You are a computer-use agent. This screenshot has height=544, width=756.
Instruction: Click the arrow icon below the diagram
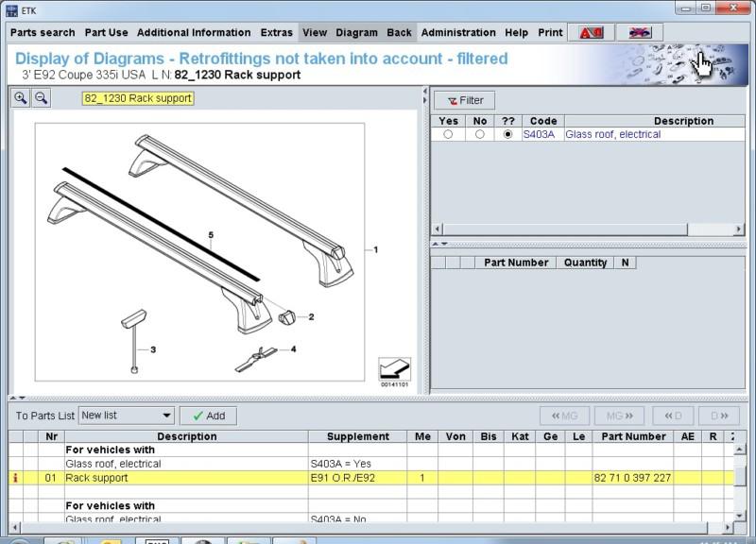click(x=394, y=368)
